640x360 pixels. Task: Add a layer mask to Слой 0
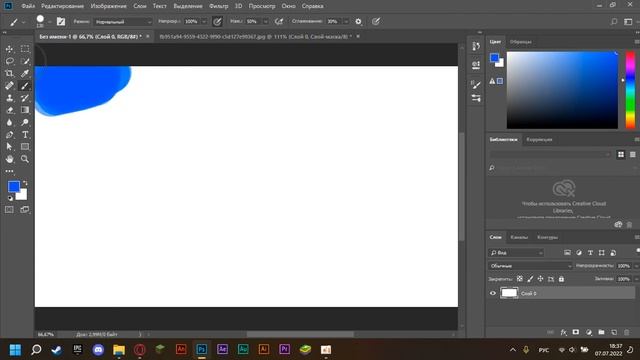576,333
